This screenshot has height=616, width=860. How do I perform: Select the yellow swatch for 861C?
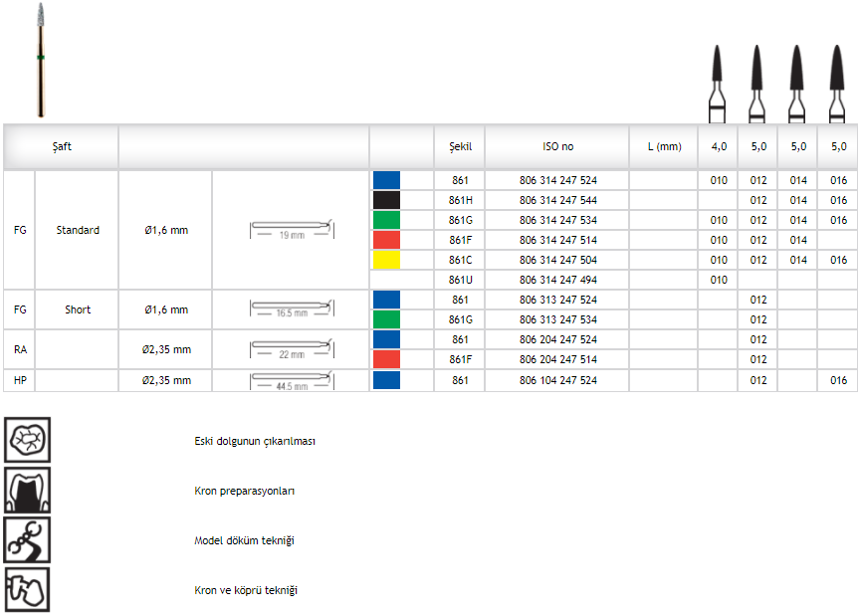[386, 260]
